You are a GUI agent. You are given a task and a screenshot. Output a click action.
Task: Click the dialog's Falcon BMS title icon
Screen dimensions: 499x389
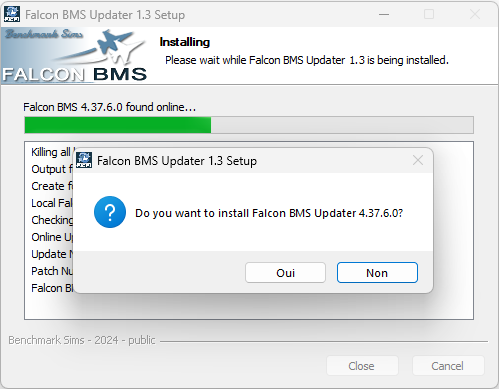tap(84, 160)
